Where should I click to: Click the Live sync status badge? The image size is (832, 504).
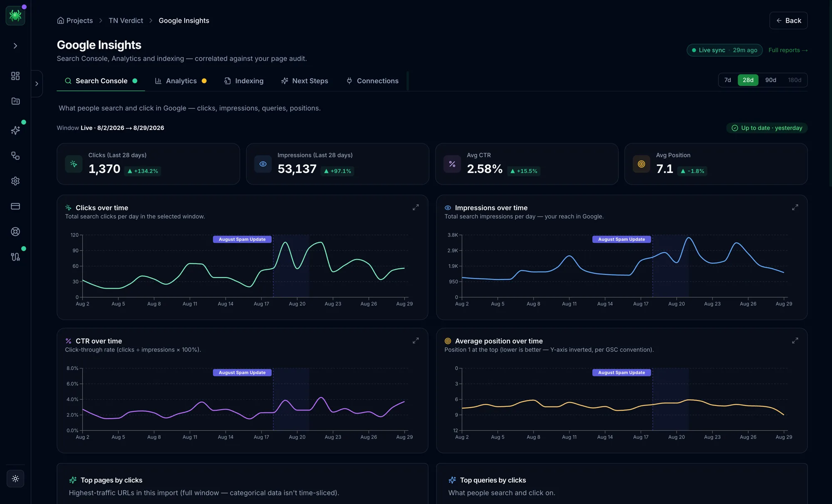[x=724, y=50]
